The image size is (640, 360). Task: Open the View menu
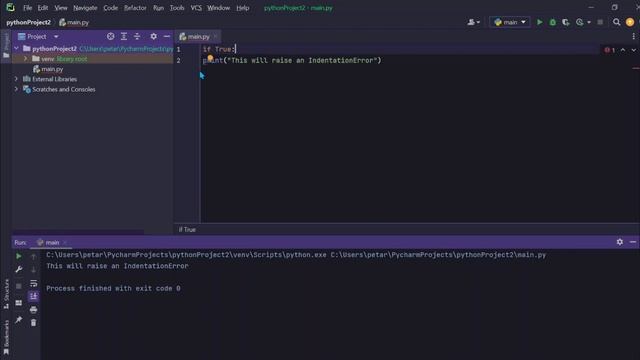(x=61, y=8)
